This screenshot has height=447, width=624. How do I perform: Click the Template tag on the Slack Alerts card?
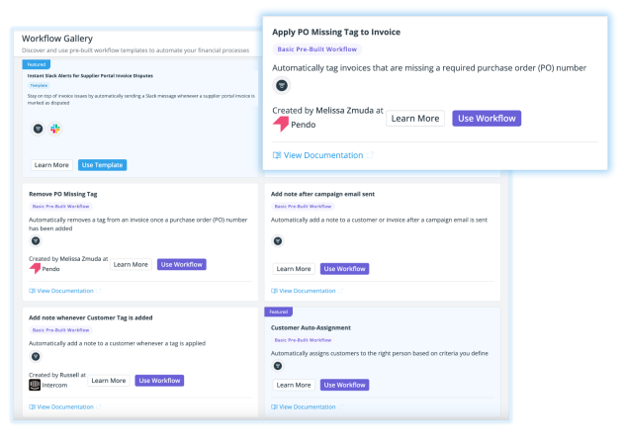coord(38,85)
